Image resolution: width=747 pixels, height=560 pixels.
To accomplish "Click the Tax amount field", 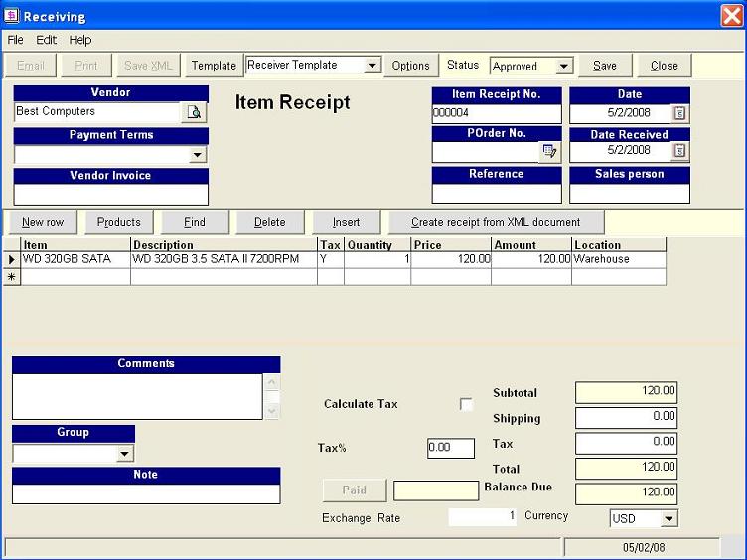I will (x=626, y=443).
